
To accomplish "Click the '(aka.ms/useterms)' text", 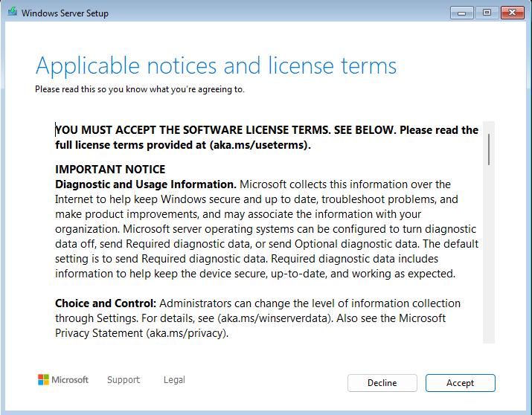I will click(x=260, y=145).
